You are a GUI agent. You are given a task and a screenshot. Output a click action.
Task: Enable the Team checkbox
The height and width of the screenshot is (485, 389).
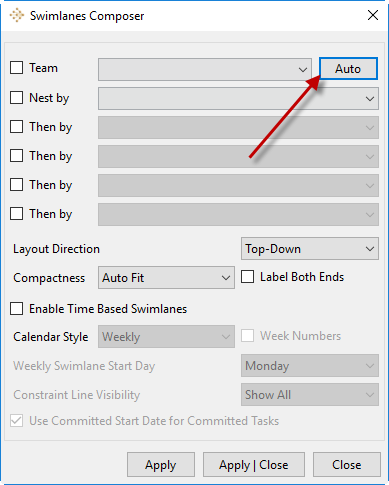coord(16,68)
